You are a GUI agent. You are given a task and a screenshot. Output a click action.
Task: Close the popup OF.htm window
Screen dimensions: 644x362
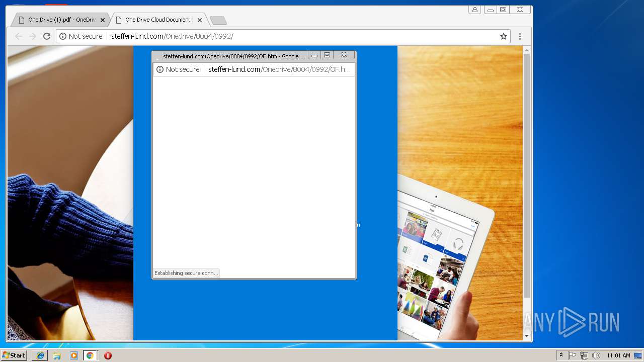click(344, 55)
